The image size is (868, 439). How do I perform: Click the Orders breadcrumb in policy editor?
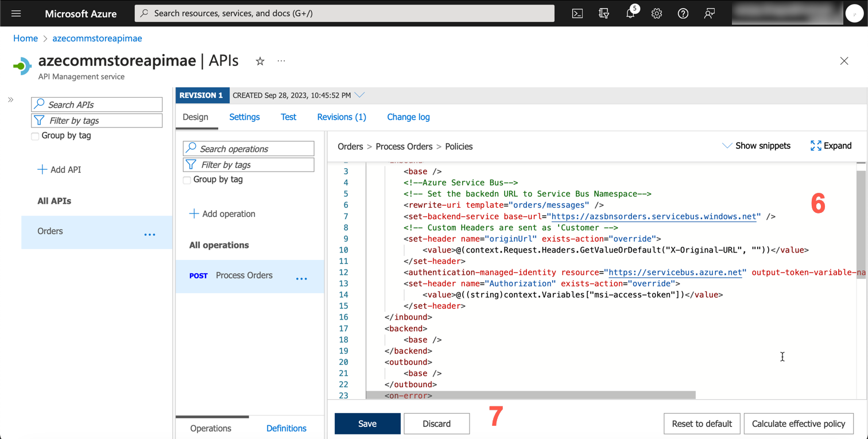[350, 146]
